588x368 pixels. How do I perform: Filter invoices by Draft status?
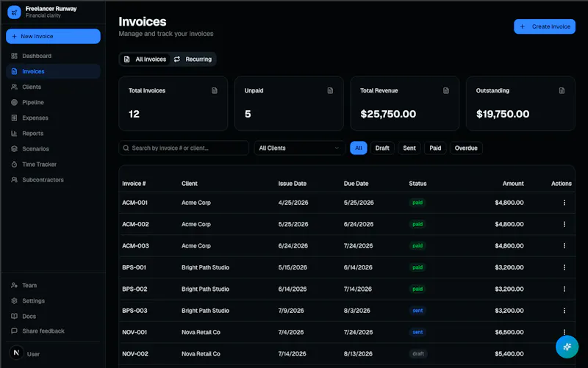tap(382, 148)
